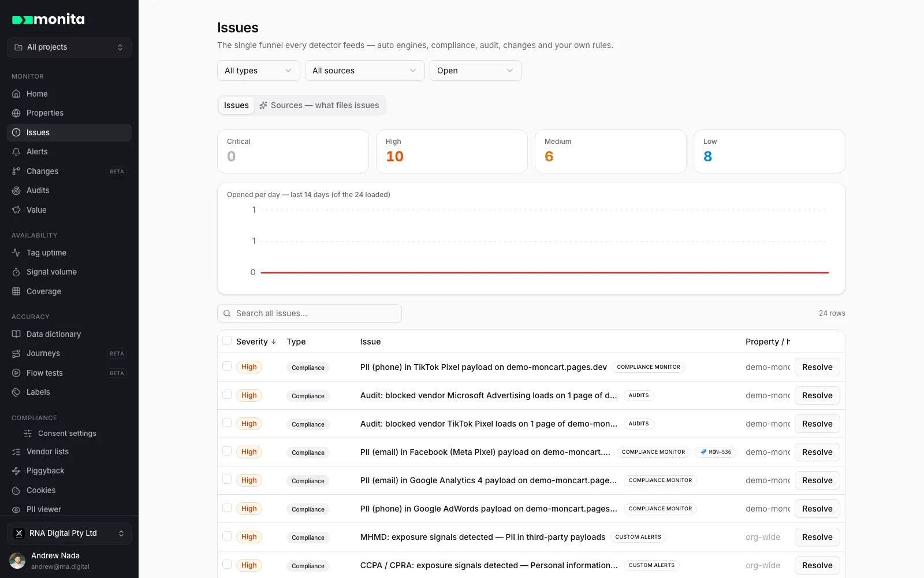Image resolution: width=924 pixels, height=578 pixels.
Task: Click the High severity count card
Action: [x=452, y=151]
